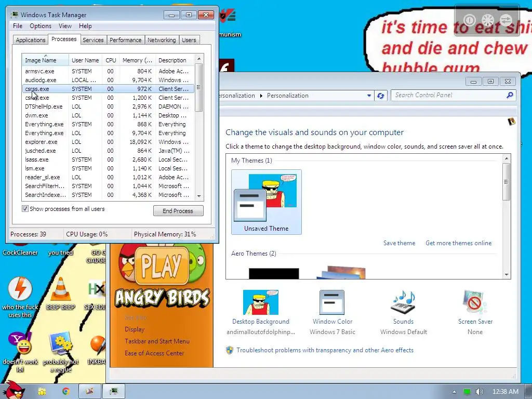Uncheck Show processes from all users

click(25, 209)
